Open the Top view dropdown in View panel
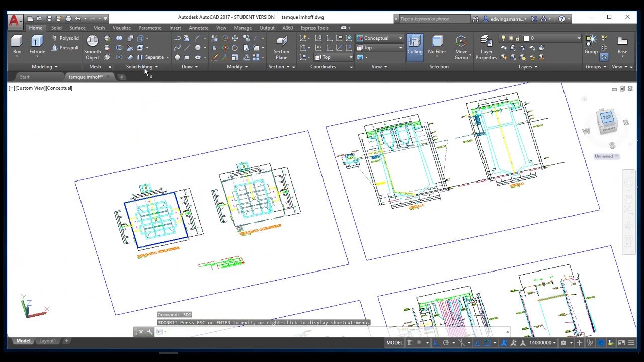 380,48
